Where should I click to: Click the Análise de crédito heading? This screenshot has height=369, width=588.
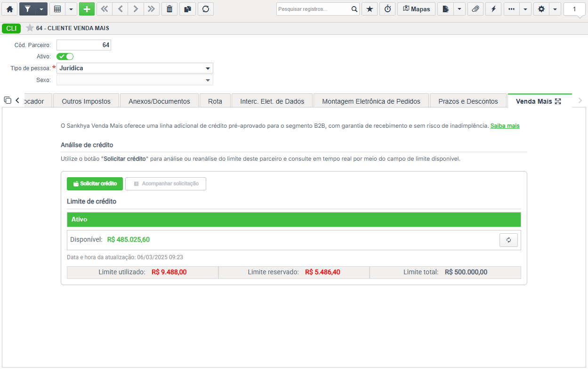coord(87,145)
